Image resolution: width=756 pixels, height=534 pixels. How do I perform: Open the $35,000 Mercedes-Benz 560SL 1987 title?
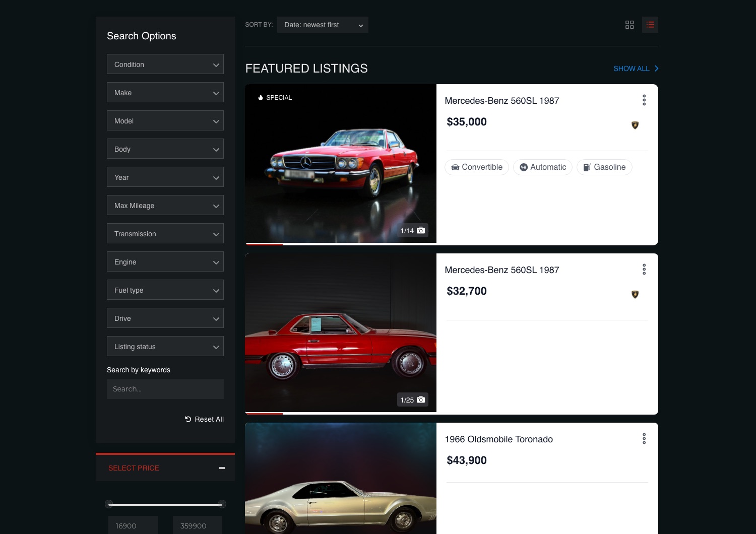[x=502, y=101]
